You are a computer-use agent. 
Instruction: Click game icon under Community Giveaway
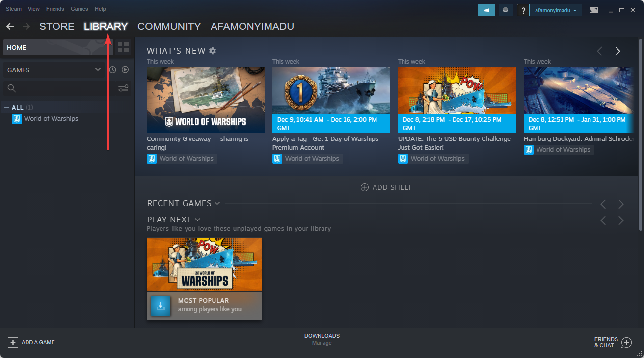click(x=152, y=159)
